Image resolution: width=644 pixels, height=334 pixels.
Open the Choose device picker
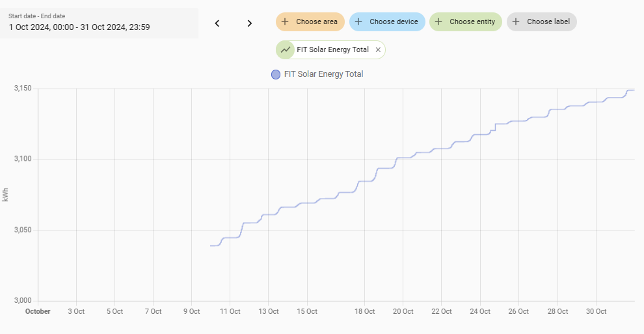(394, 21)
